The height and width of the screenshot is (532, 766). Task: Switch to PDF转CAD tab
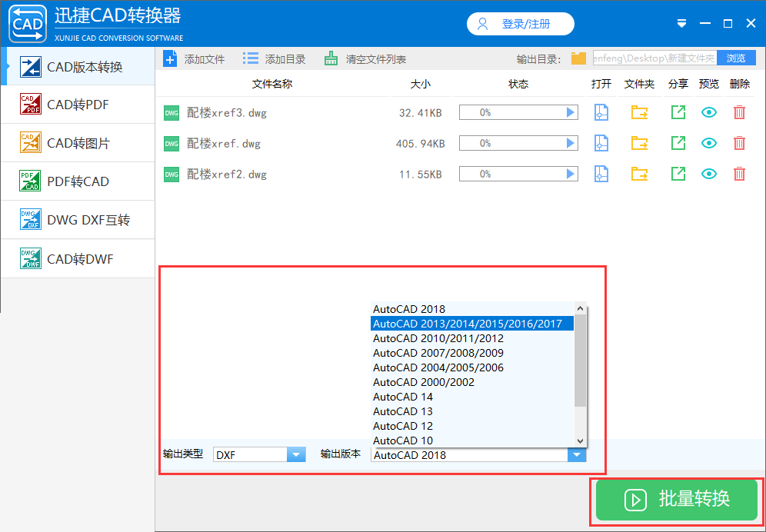(x=78, y=181)
